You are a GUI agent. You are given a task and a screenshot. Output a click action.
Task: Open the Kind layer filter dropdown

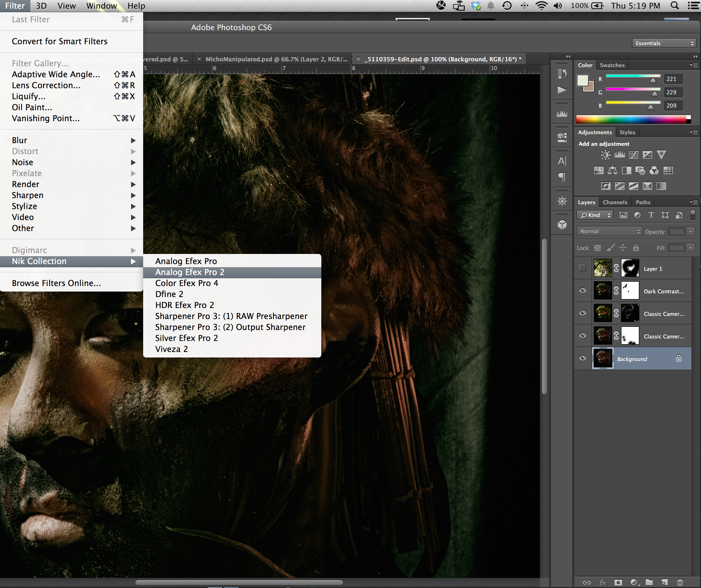tap(595, 215)
